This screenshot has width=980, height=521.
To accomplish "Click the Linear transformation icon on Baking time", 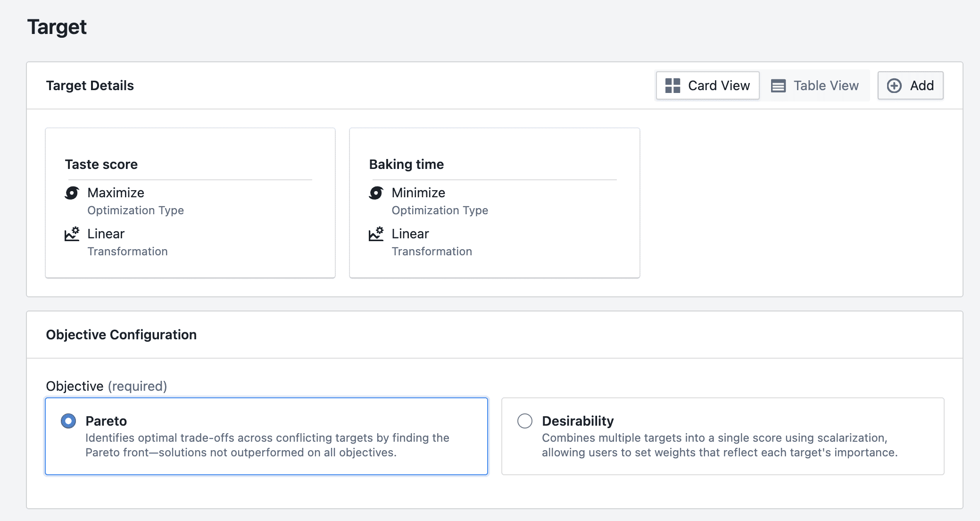I will tap(376, 234).
